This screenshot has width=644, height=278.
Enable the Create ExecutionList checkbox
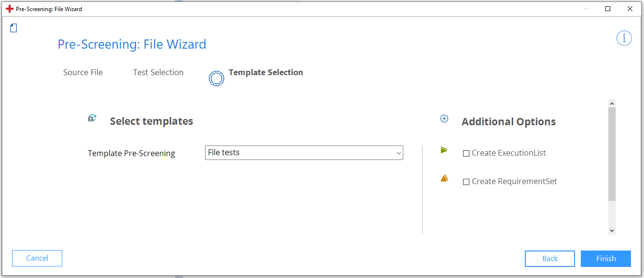[466, 154]
